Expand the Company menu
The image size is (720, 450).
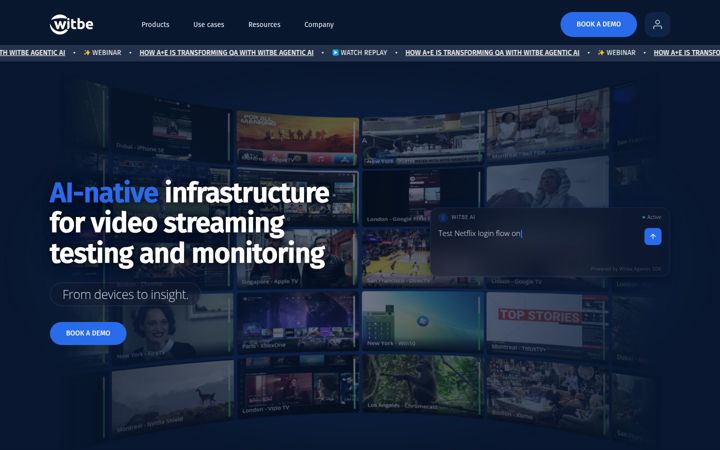coord(319,24)
